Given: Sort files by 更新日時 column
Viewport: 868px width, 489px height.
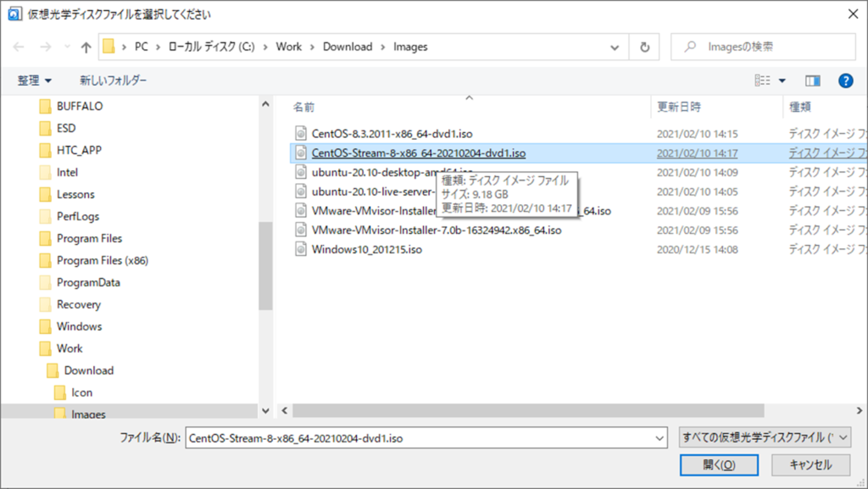Looking at the screenshot, I should click(679, 108).
